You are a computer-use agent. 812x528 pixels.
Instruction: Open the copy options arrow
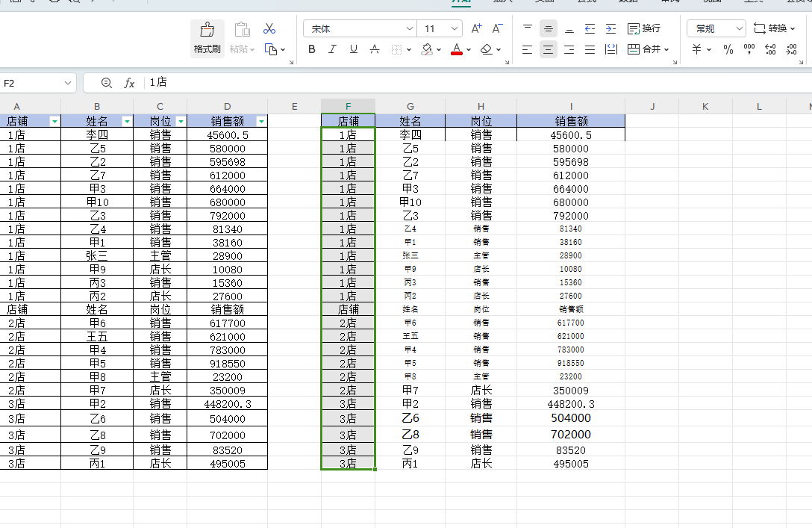283,50
